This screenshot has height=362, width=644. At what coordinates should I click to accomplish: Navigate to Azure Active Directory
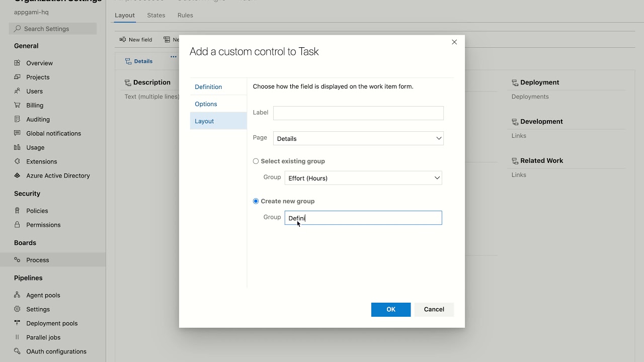coord(58,175)
